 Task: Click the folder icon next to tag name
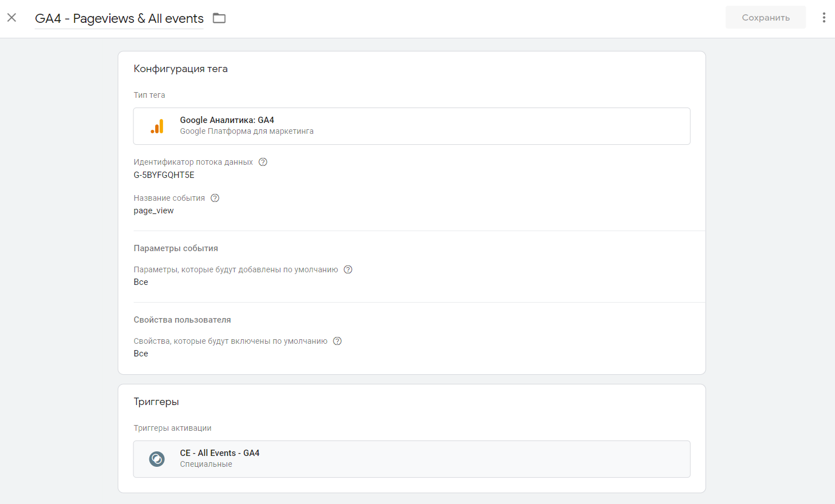click(x=219, y=18)
